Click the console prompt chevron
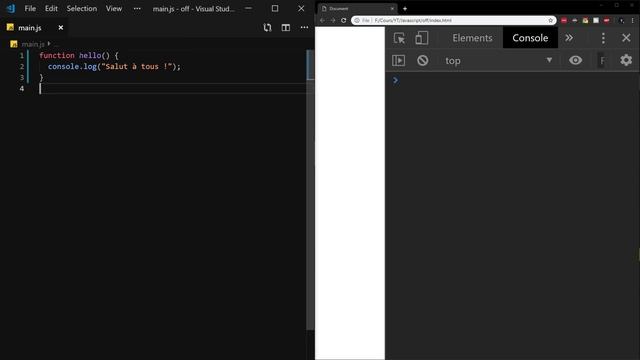The height and width of the screenshot is (360, 640). click(395, 80)
